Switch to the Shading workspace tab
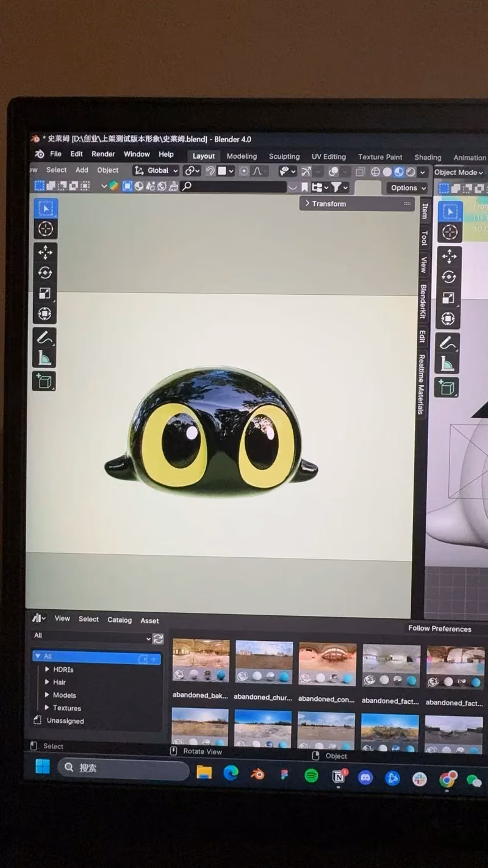Image resolution: width=488 pixels, height=868 pixels. [428, 157]
